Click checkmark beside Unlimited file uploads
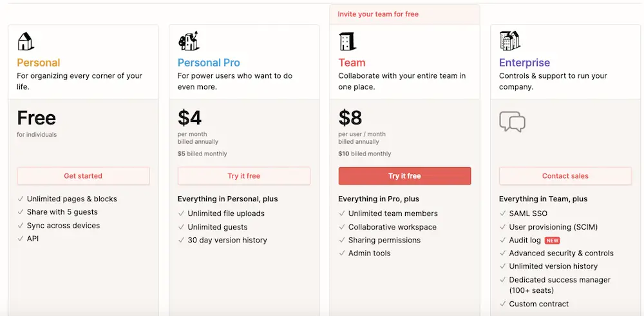Image resolution: width=644 pixels, height=316 pixels. (x=181, y=213)
